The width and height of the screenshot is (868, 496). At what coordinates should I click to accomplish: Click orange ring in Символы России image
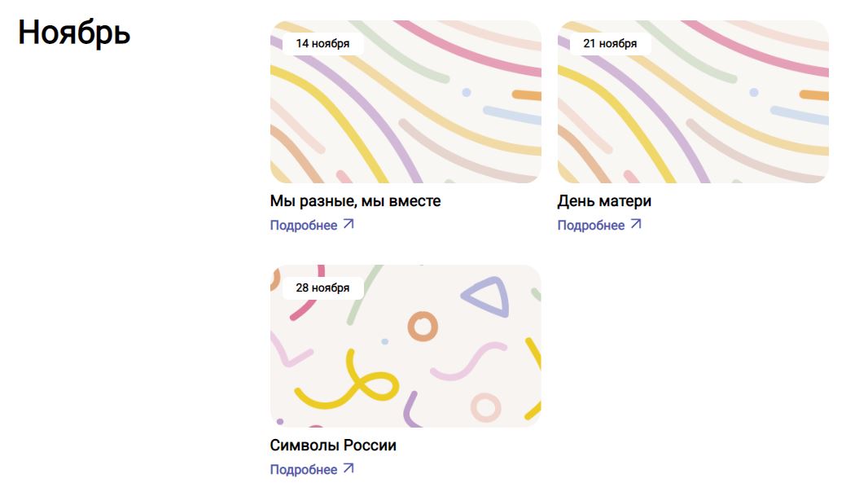coord(423,327)
